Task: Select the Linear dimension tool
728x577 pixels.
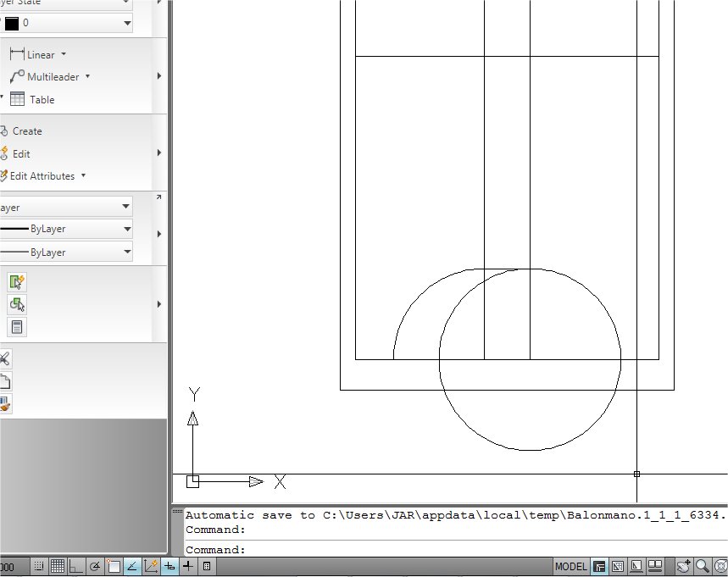Action: (31, 54)
